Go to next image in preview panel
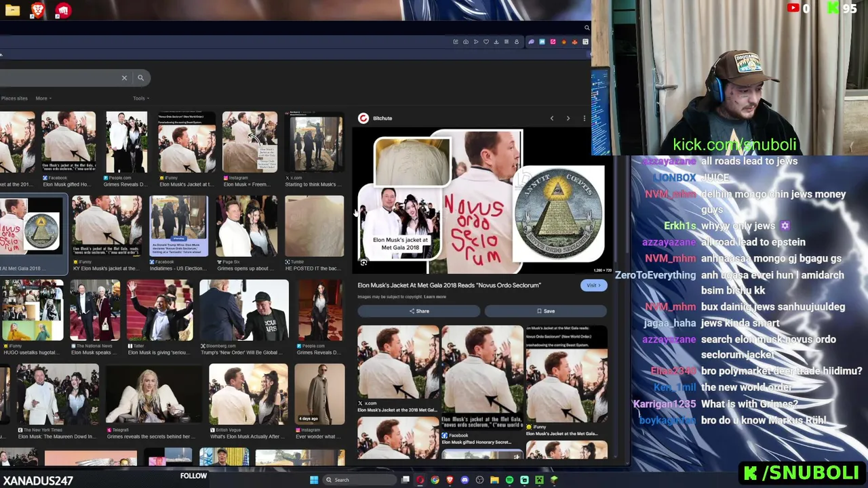 click(568, 119)
